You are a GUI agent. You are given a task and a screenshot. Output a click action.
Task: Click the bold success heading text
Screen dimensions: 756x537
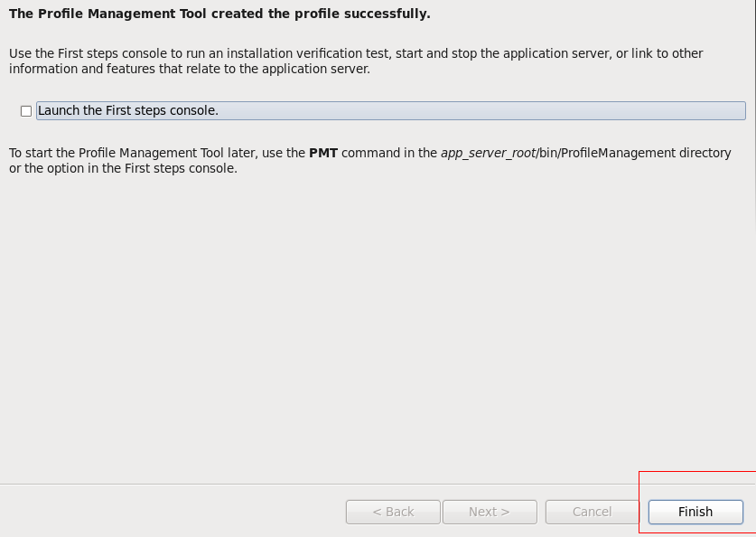point(219,14)
